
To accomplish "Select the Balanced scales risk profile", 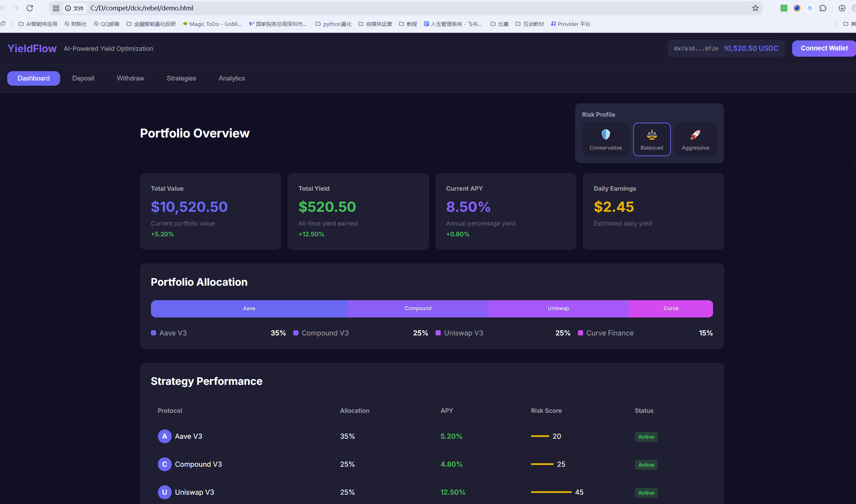I will click(x=651, y=139).
